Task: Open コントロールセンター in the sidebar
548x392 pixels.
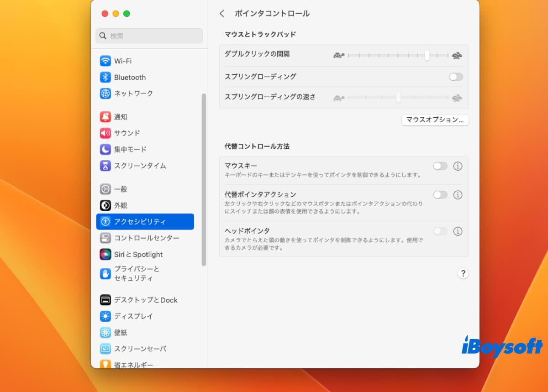Action: click(146, 238)
